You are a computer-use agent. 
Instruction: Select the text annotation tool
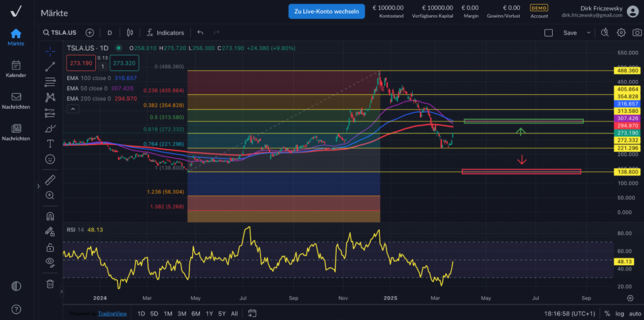tap(50, 144)
